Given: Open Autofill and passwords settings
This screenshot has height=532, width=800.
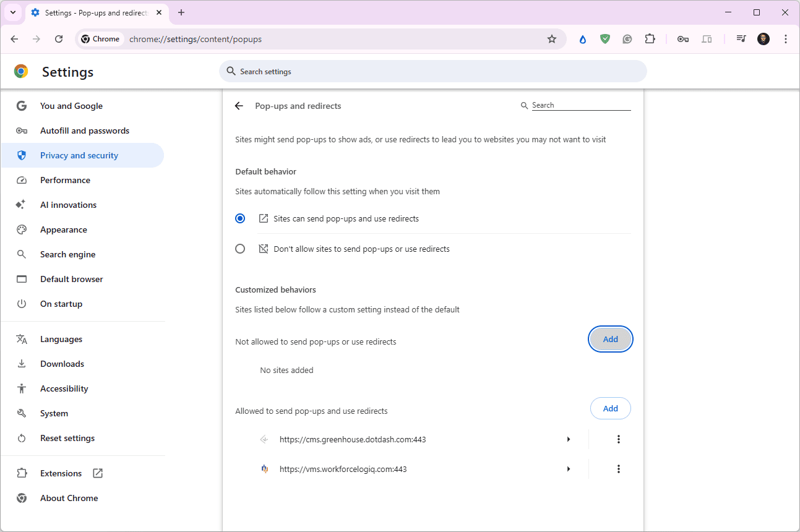Looking at the screenshot, I should pos(85,131).
